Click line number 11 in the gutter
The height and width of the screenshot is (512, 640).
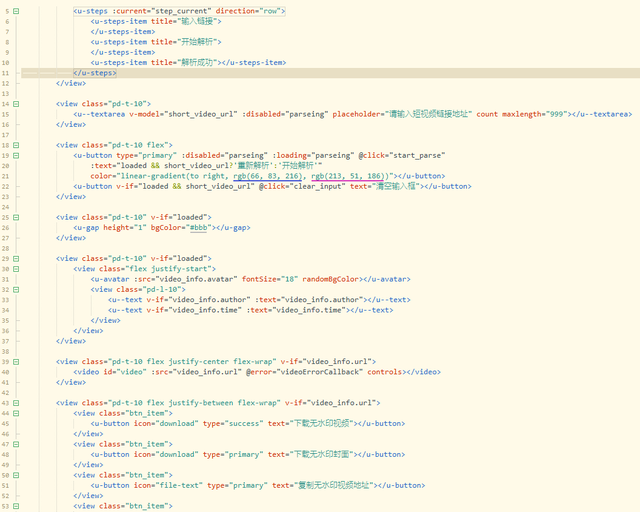pyautogui.click(x=6, y=72)
